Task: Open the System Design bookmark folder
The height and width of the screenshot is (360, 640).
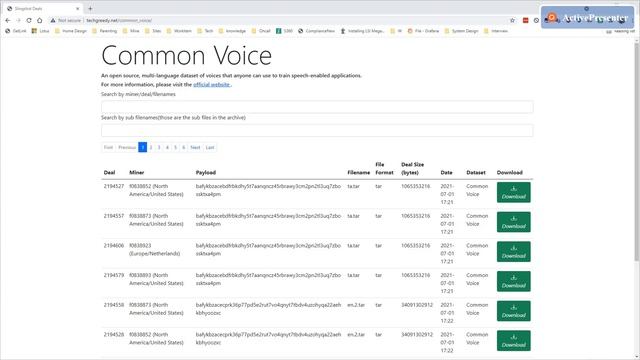Action: (461, 31)
